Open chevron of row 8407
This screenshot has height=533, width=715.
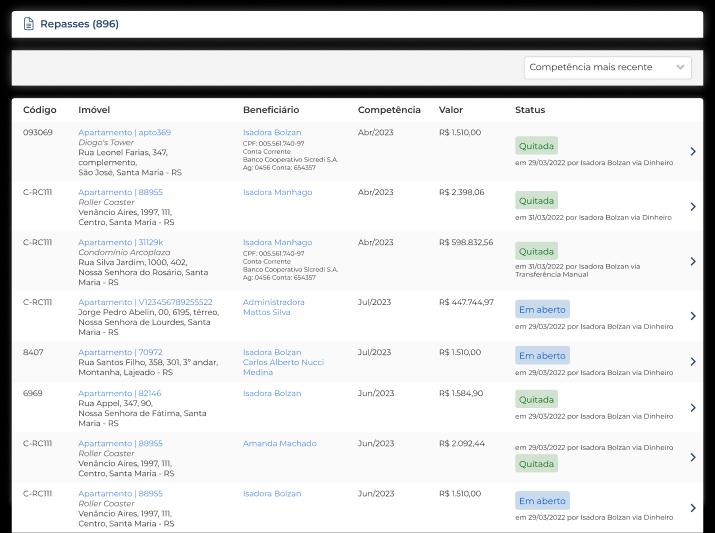pos(693,362)
